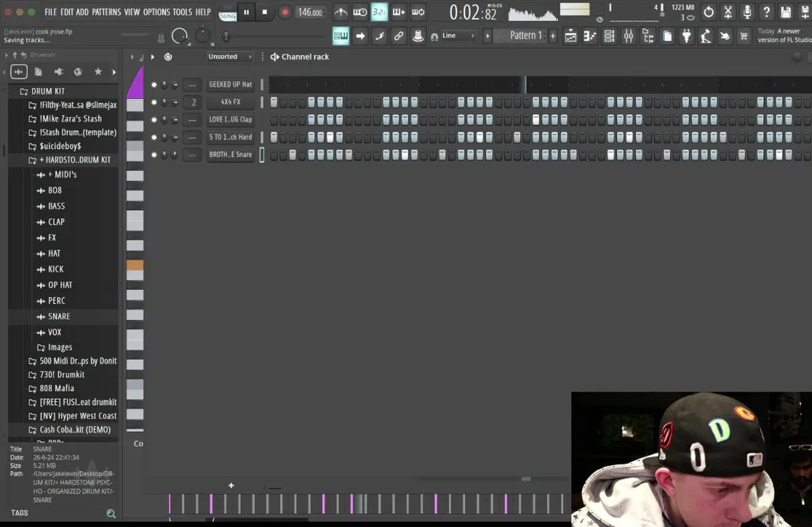Toggle blend recording overdub icon
The width and height of the screenshot is (812, 527).
pos(398,12)
